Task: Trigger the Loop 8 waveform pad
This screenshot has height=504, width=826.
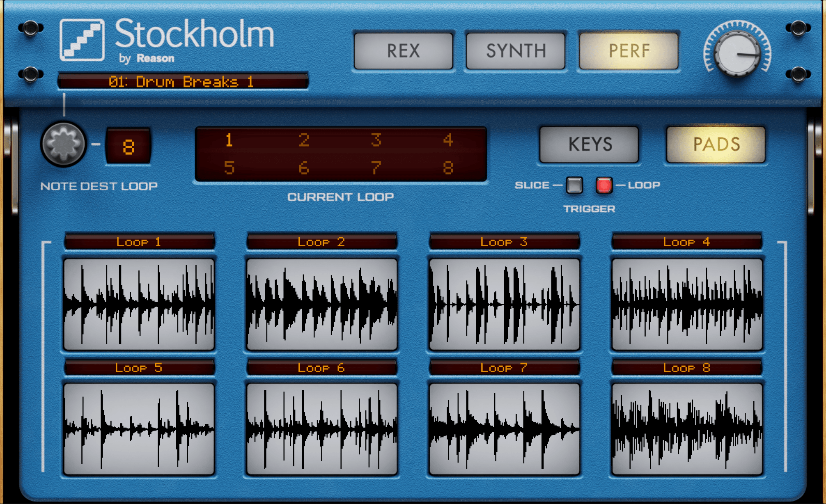Action: pos(687,429)
